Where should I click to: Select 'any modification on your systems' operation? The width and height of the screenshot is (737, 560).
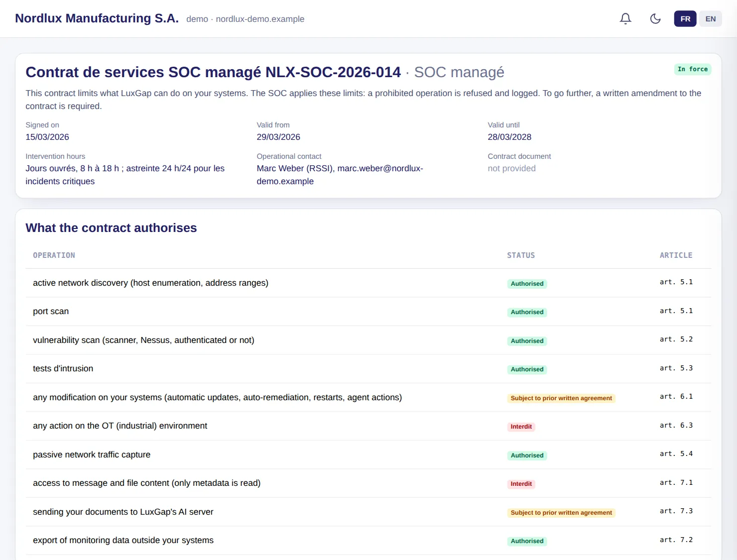pos(217,397)
